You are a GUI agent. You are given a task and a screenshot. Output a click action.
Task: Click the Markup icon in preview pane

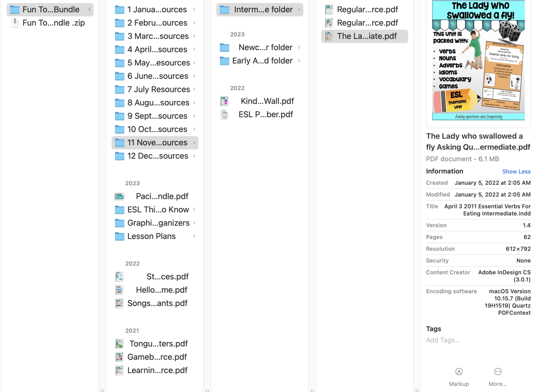click(x=459, y=372)
